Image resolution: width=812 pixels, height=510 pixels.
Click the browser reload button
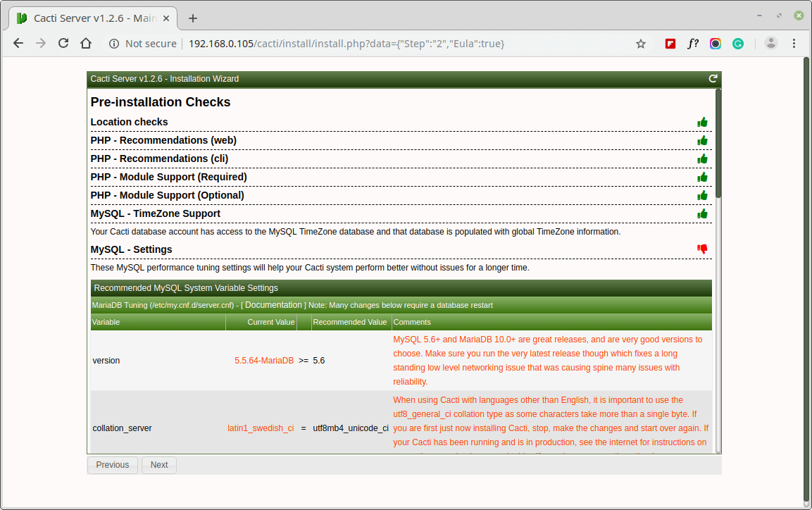pyautogui.click(x=63, y=44)
